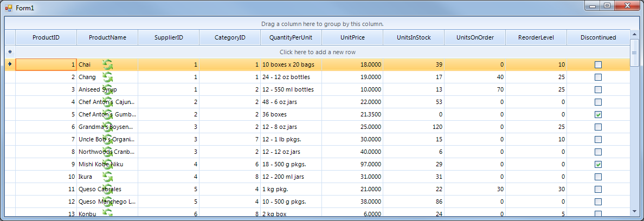Click the refresh icon in the Ikura row
Screen dimensions: 644x221
[x=107, y=177]
